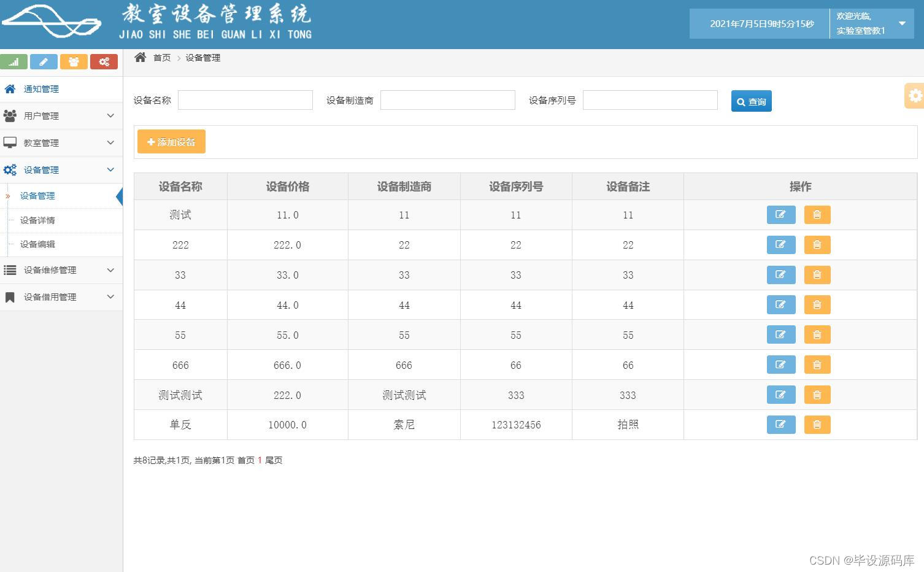Select 设备借用管理 sidebar menu
Viewport: 924px width, 572px height.
61,297
